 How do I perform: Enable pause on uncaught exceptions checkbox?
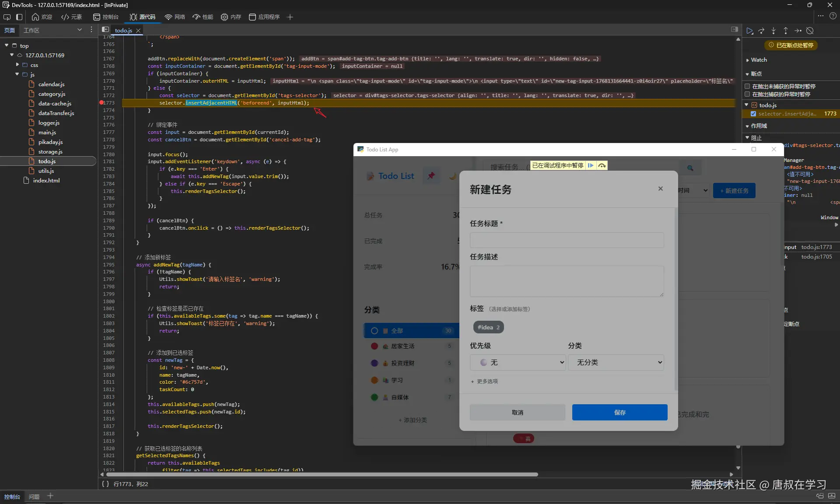point(748,86)
